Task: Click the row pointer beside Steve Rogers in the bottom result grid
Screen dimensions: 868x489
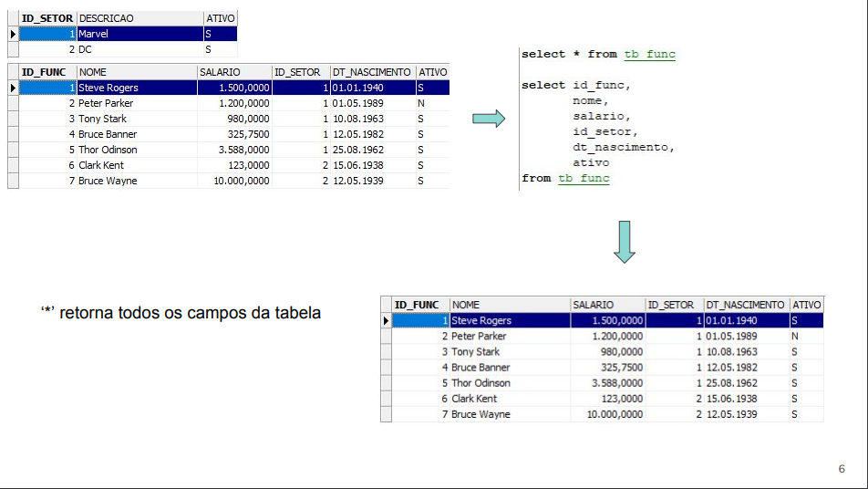Action: 386,321
